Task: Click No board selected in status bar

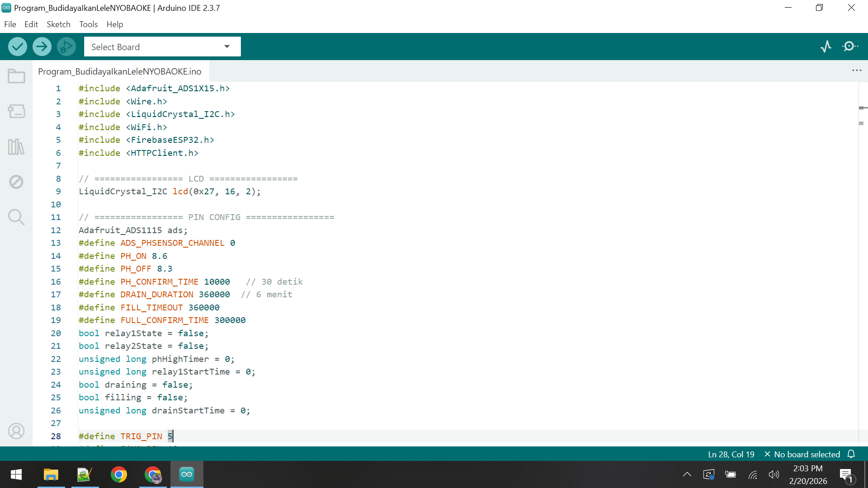Action: click(802, 454)
